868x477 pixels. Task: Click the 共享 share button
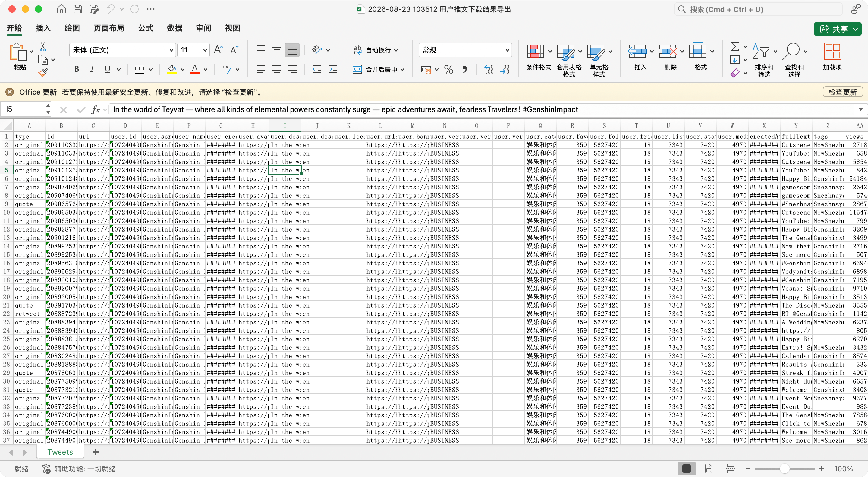coord(837,29)
